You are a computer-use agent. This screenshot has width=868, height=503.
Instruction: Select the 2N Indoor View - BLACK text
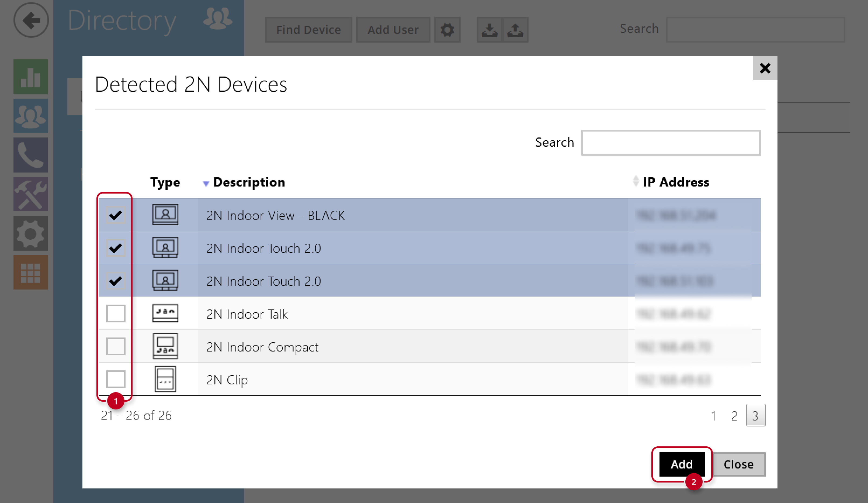coord(275,215)
